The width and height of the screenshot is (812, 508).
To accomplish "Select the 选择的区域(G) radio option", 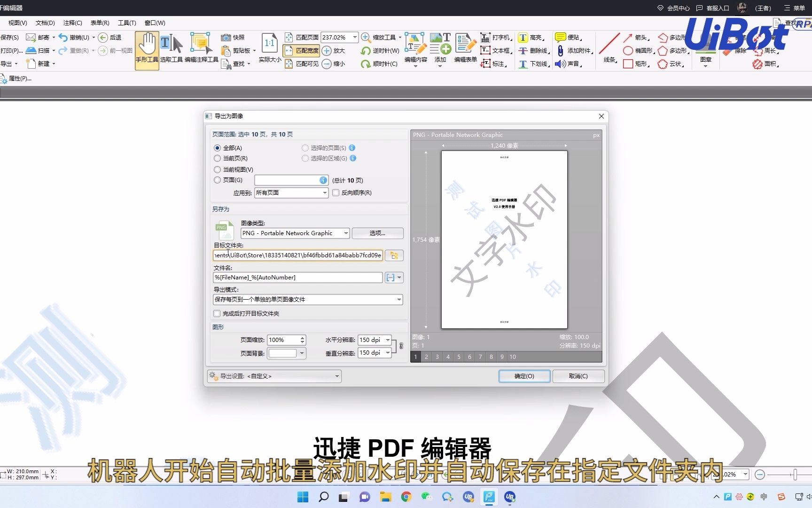I will pyautogui.click(x=305, y=159).
